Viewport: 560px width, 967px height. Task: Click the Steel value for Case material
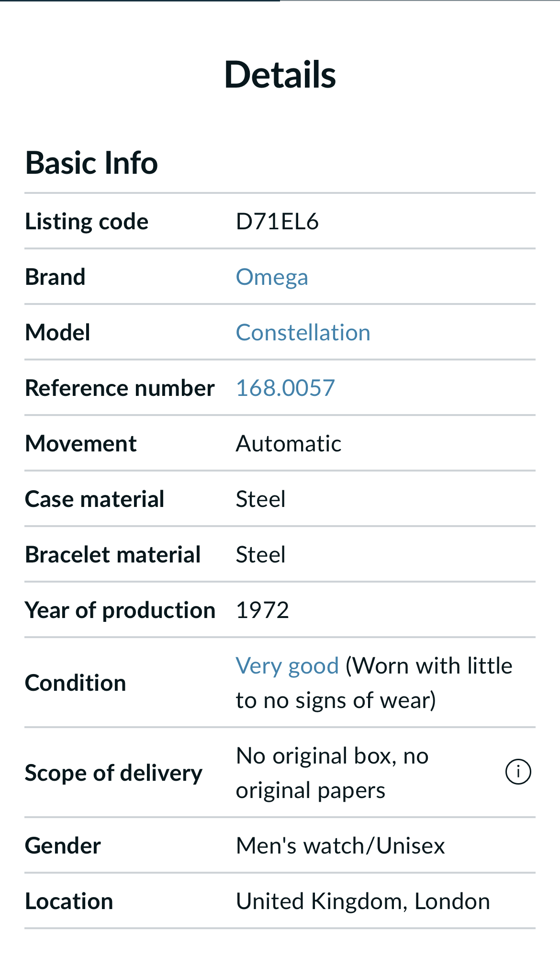point(261,499)
